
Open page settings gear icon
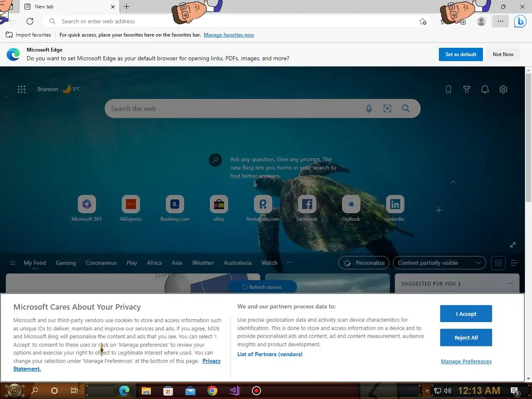[503, 89]
